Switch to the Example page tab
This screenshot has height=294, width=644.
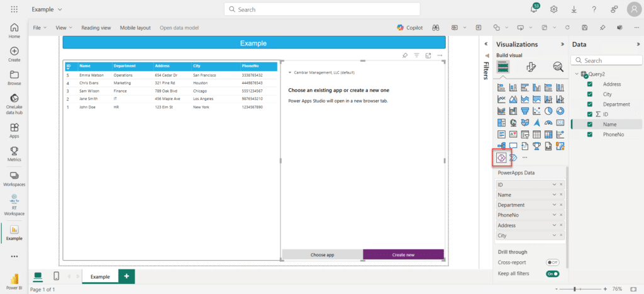tap(99, 277)
